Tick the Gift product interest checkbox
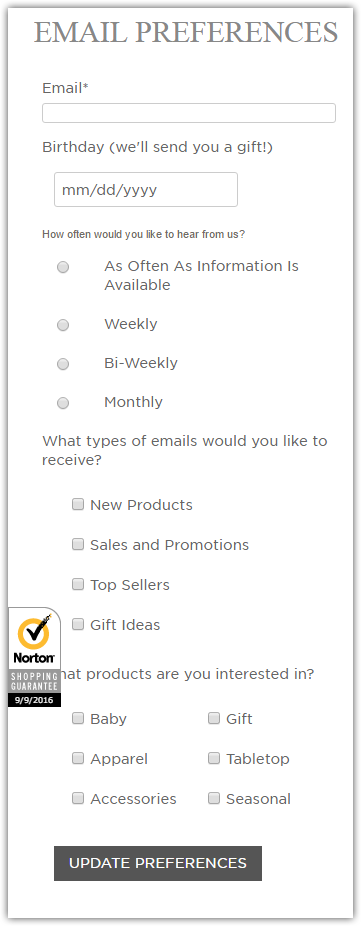This screenshot has width=361, height=926. coord(214,718)
